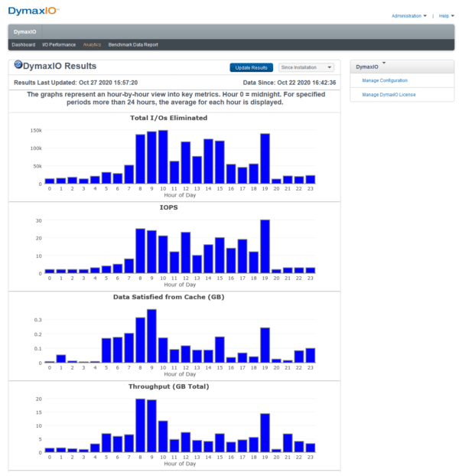The height and width of the screenshot is (476, 459).
Task: Open the Benchmark Data Report tab
Action: [x=133, y=44]
